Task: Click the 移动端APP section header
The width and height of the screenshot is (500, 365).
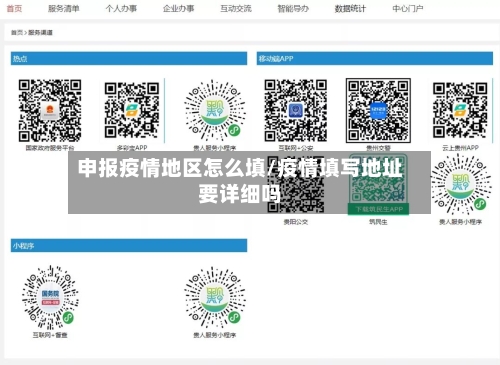Action: (375, 59)
